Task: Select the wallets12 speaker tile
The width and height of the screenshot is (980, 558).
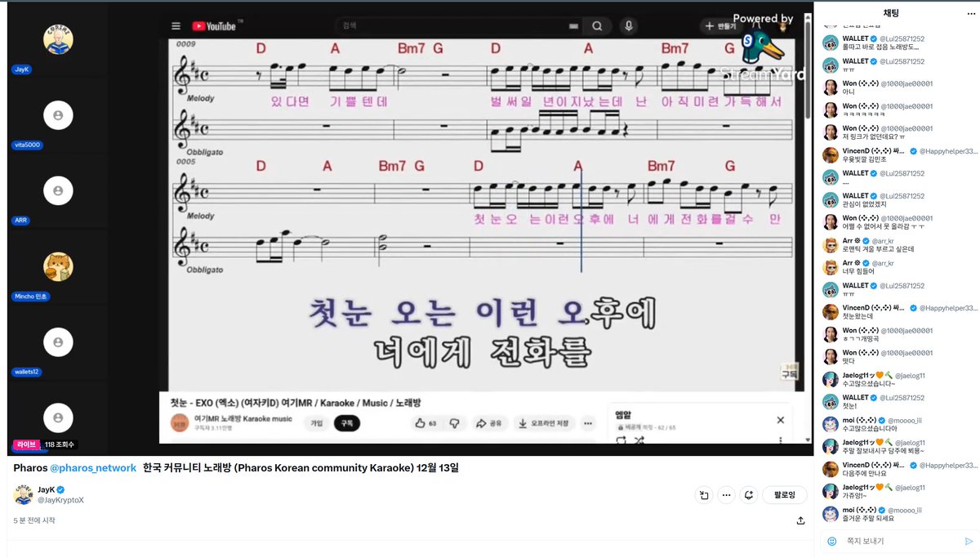Action: (x=58, y=341)
